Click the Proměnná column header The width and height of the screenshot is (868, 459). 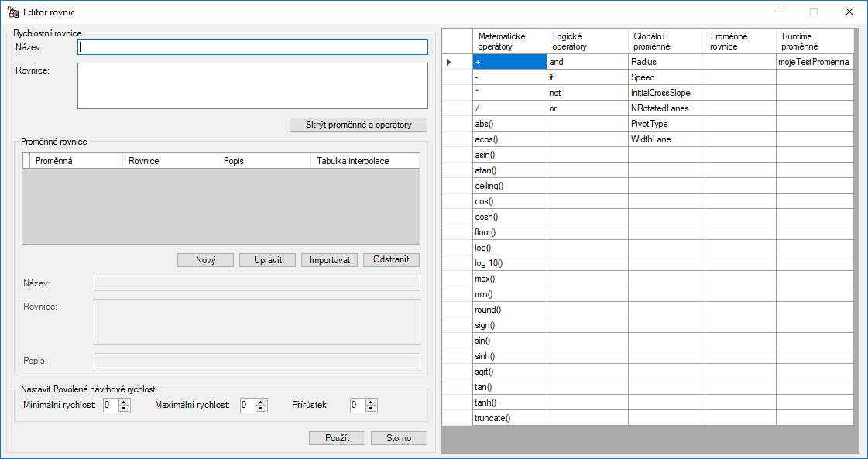tap(76, 161)
